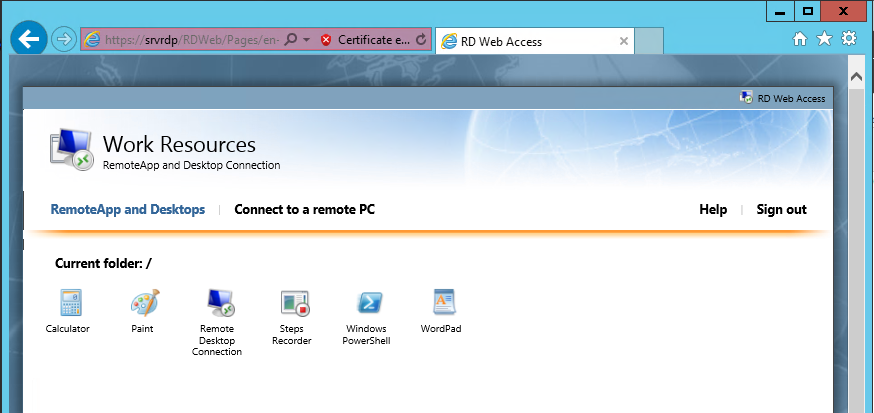Expand the address bar autocomplete dropdown arrow

click(307, 40)
